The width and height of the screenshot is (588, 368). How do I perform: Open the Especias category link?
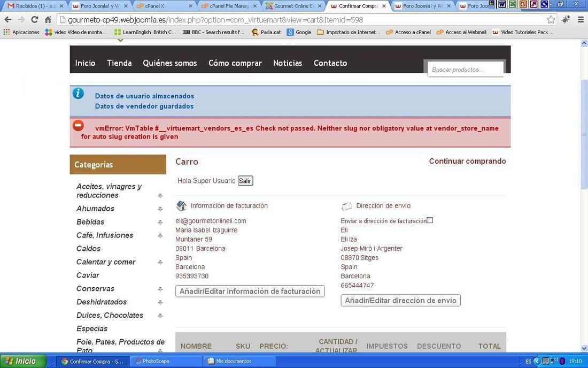coord(92,328)
